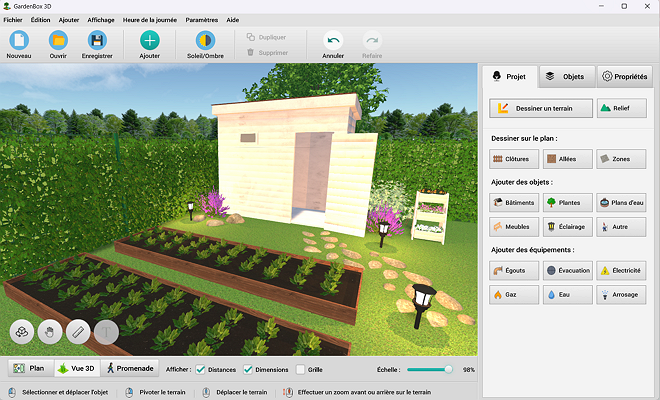Image resolution: width=660 pixels, height=400 pixels.
Task: Add drainage with Évacuation
Action: pyautogui.click(x=567, y=270)
